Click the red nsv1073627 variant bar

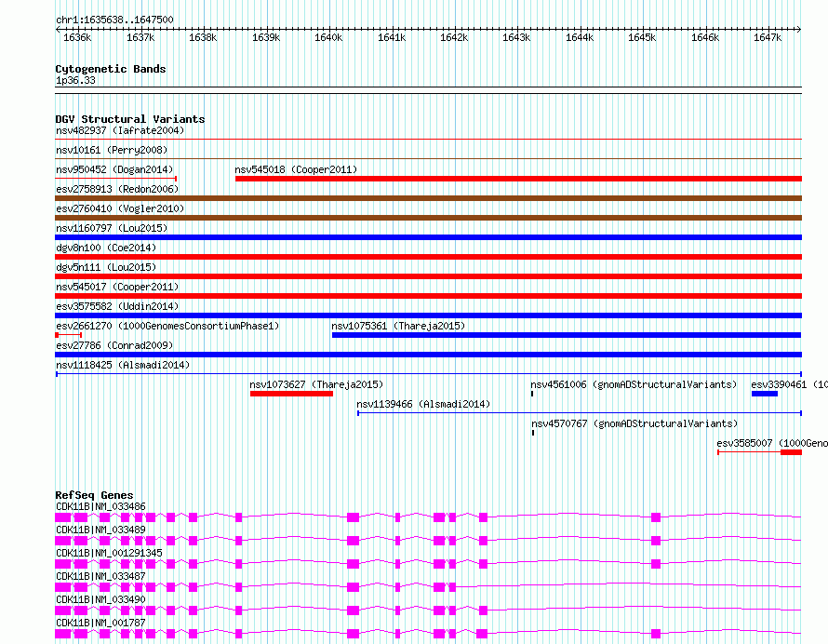291,394
